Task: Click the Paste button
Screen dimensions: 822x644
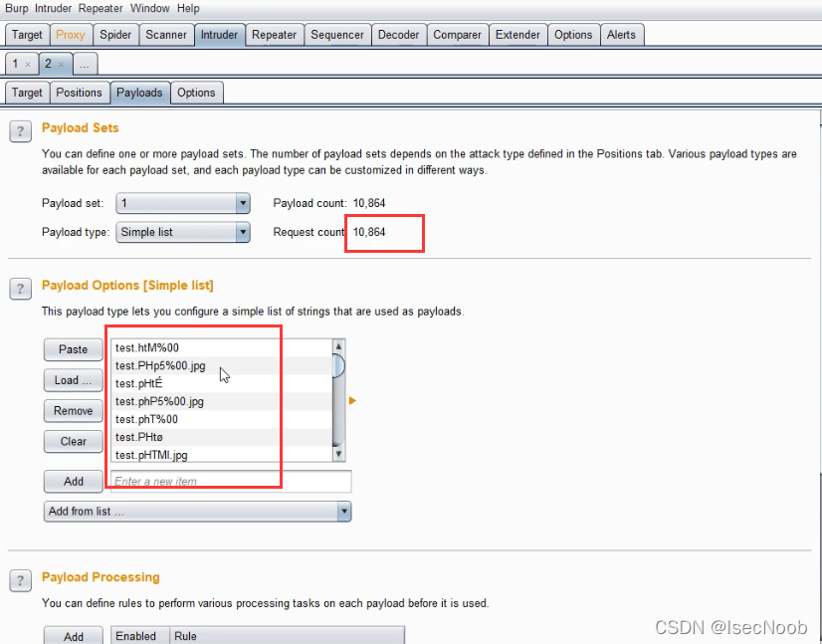Action: tap(74, 349)
